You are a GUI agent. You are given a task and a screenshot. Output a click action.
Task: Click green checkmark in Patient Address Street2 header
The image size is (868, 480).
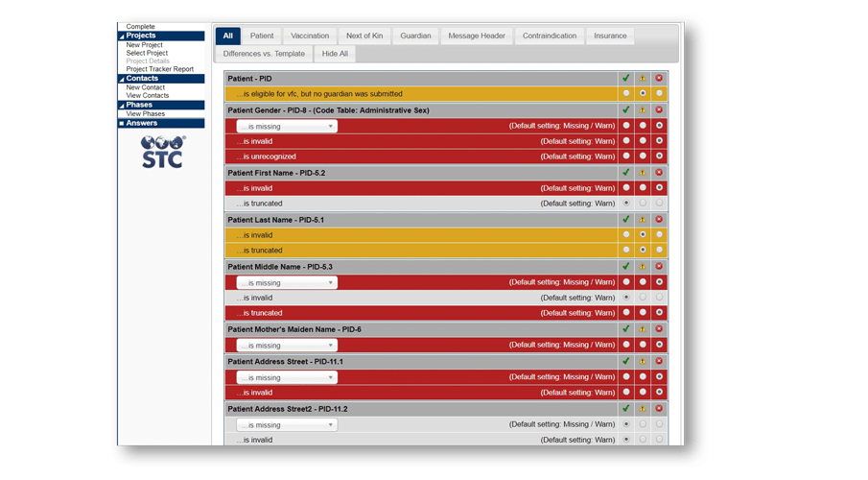[x=626, y=409]
